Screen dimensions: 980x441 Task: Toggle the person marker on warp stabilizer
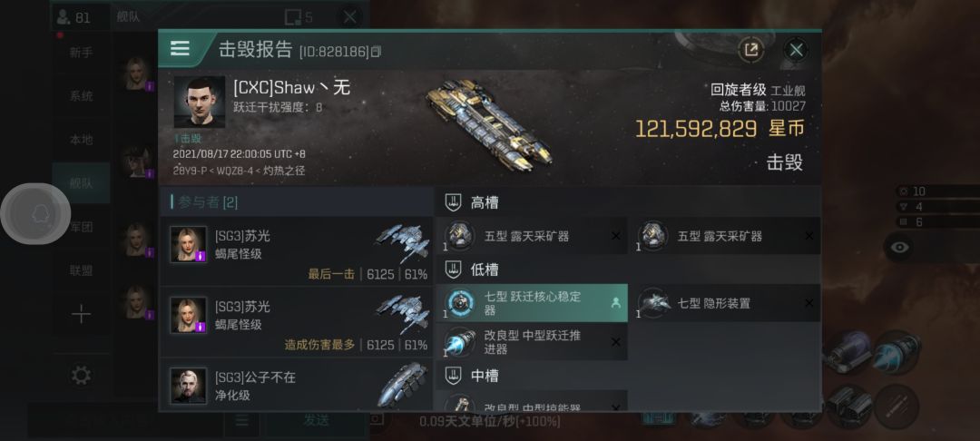615,303
